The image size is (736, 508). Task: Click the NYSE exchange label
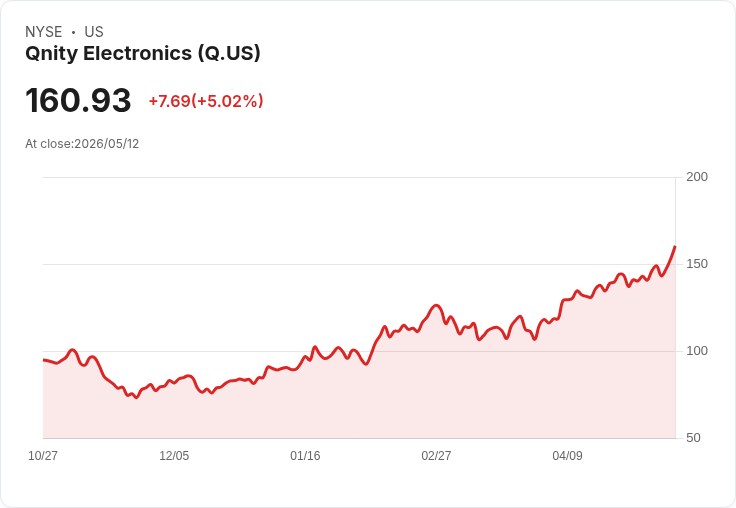pos(44,32)
